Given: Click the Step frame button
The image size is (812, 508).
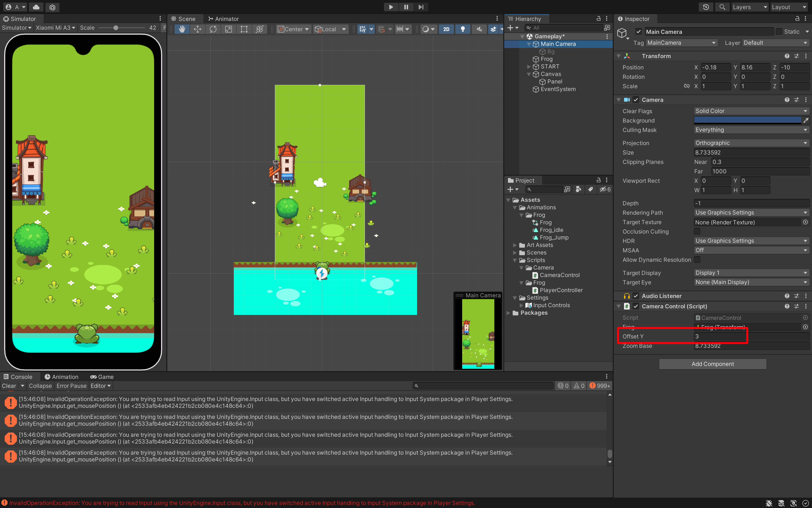Looking at the screenshot, I should [x=421, y=7].
